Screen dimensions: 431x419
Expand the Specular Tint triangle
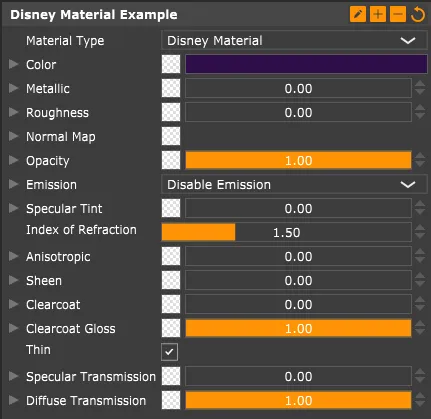pos(13,208)
